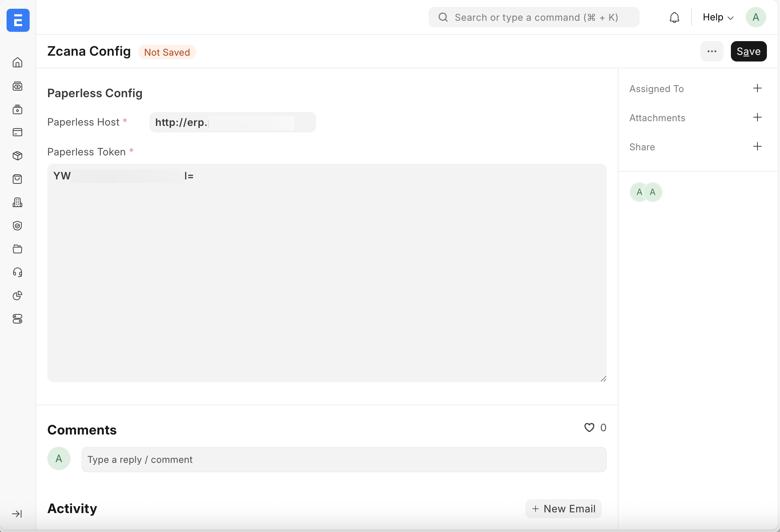
Task: Click the New Email button
Action: (563, 509)
